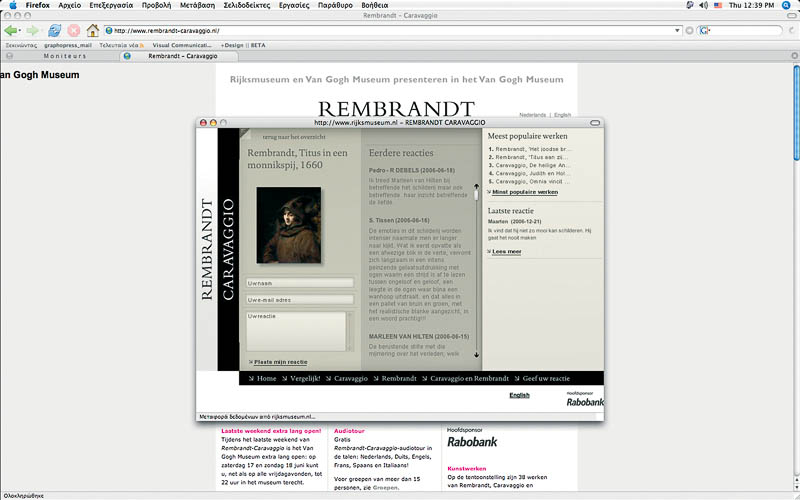Close the rijksmuseum popup window

[203, 122]
